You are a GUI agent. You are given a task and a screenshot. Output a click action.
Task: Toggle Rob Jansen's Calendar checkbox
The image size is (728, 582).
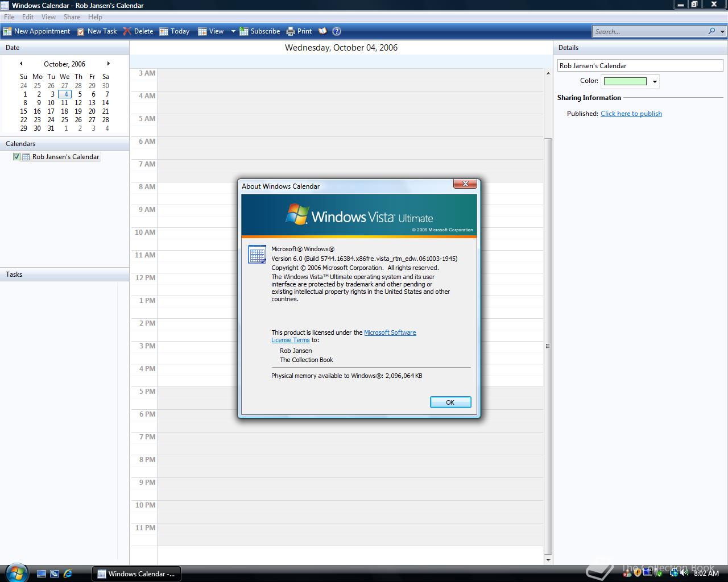pos(16,157)
